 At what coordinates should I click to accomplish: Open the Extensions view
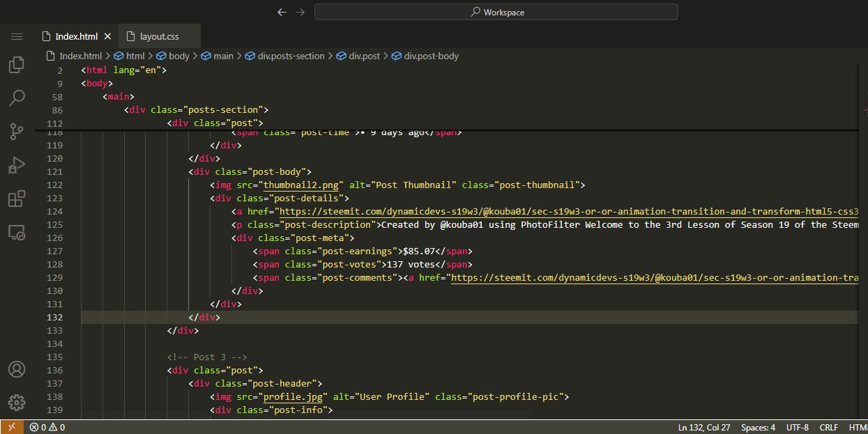point(17,199)
